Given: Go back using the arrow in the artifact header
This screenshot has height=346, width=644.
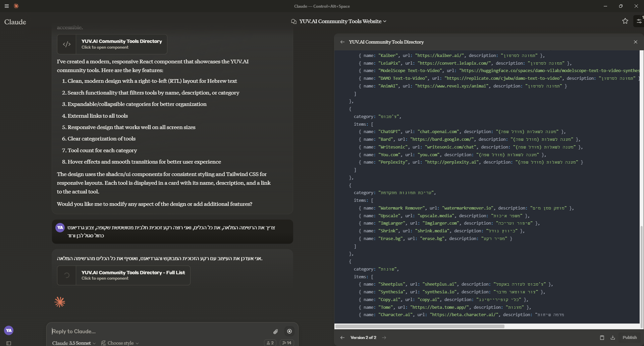Looking at the screenshot, I should pos(342,42).
